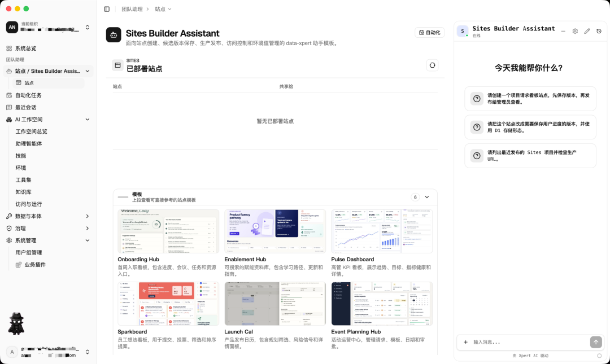Click the 最近会话 chat icon
The width and height of the screenshot is (610, 364).
pyautogui.click(x=9, y=107)
